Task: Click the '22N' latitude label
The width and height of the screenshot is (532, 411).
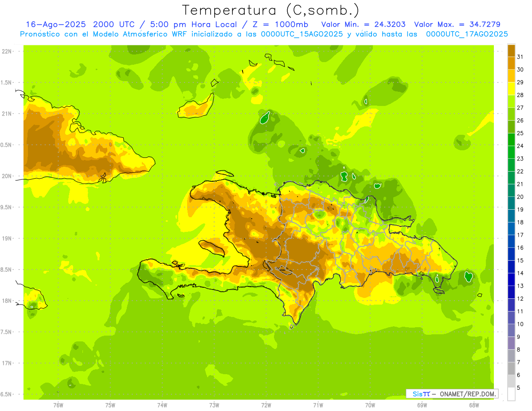Action: click(7, 51)
